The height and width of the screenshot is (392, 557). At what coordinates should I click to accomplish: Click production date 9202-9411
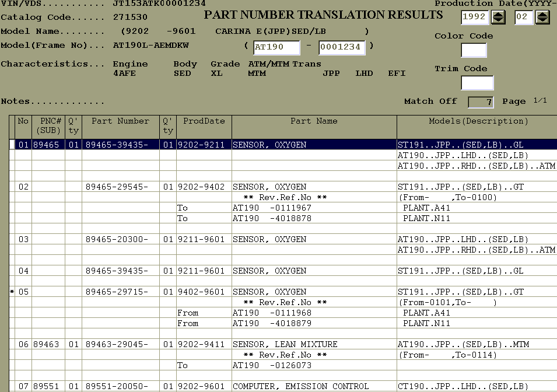tap(201, 344)
